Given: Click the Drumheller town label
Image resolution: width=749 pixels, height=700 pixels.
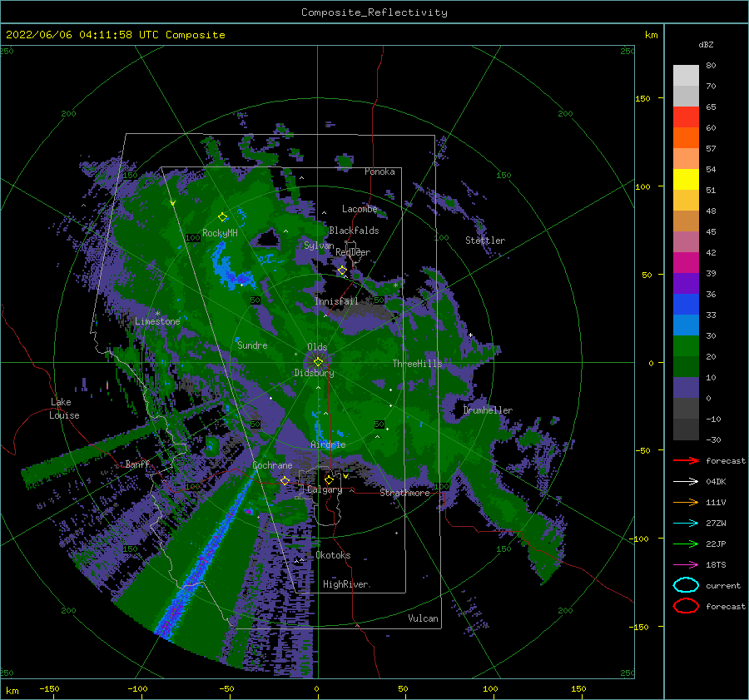Looking at the screenshot, I should (x=488, y=410).
